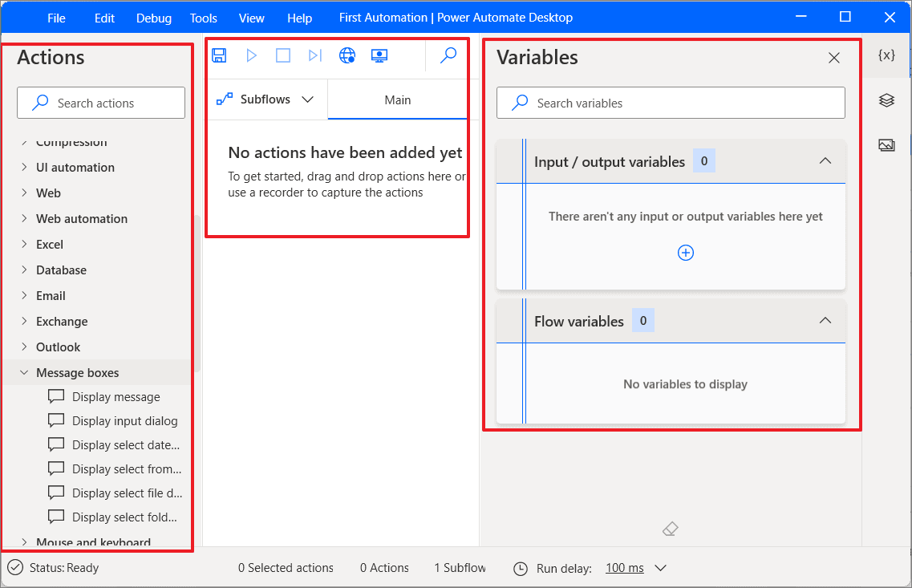
Task: Open the search icon in the flow designer
Action: (448, 55)
